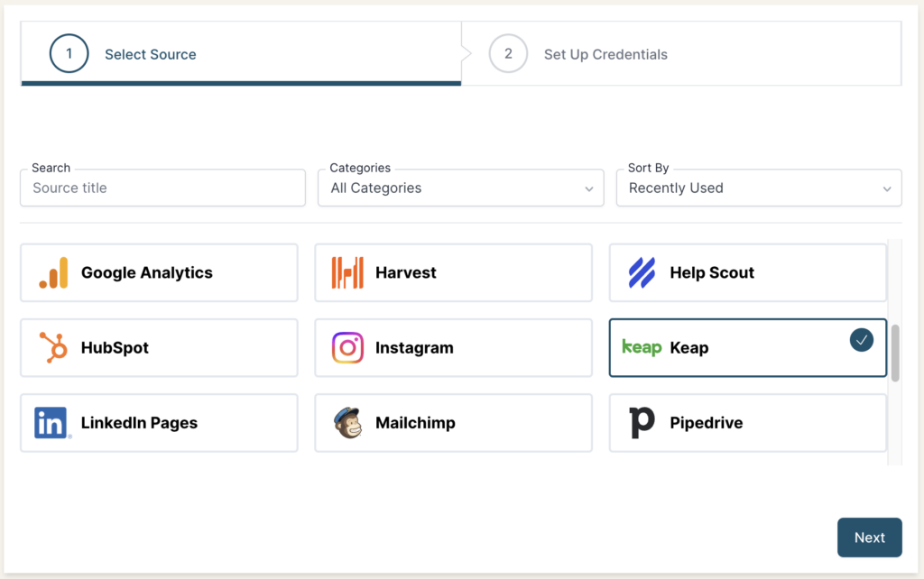Go to the Select Source step
Screen dimensions: 924x579
point(151,54)
